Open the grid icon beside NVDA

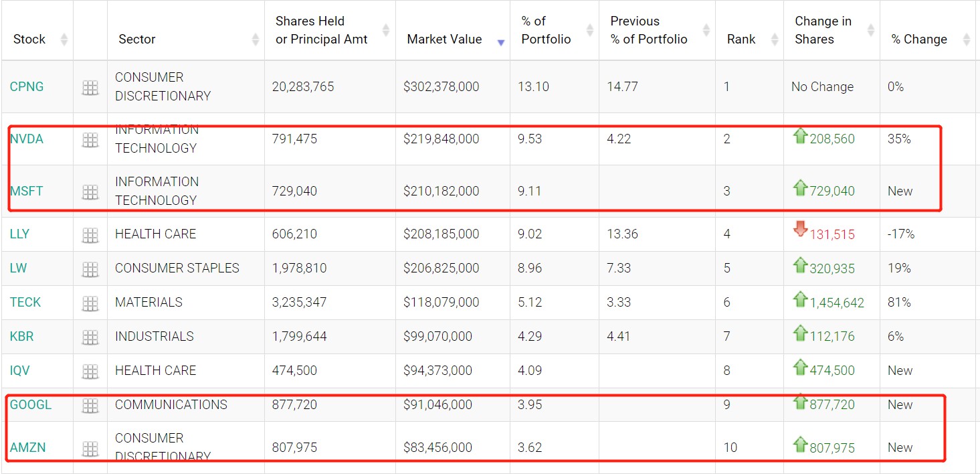tap(90, 139)
